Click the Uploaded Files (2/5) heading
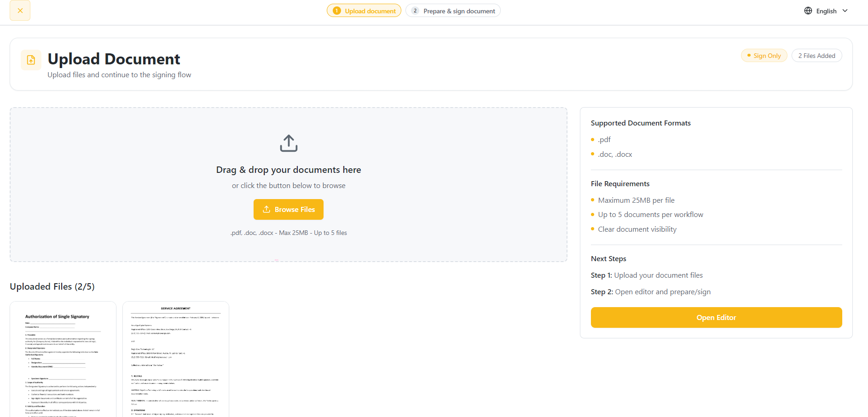The height and width of the screenshot is (417, 868). coord(52,286)
